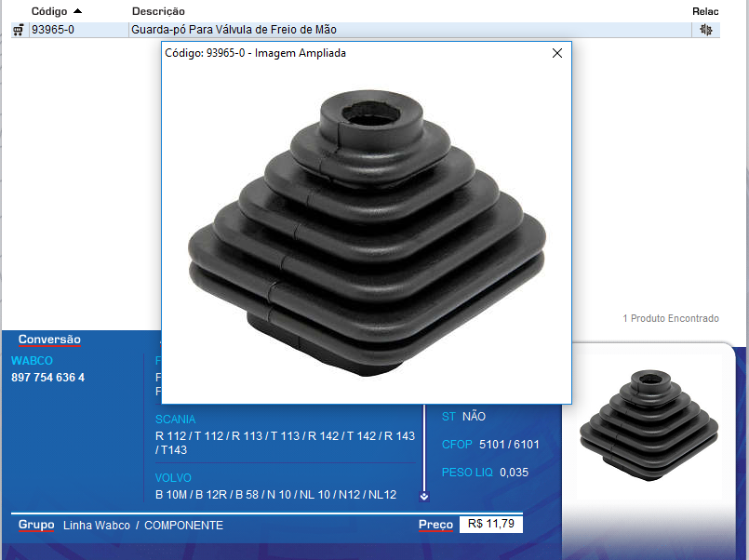This screenshot has height=560, width=749.
Task: Close the Imagem Ampliada popup window
Action: pyautogui.click(x=557, y=53)
